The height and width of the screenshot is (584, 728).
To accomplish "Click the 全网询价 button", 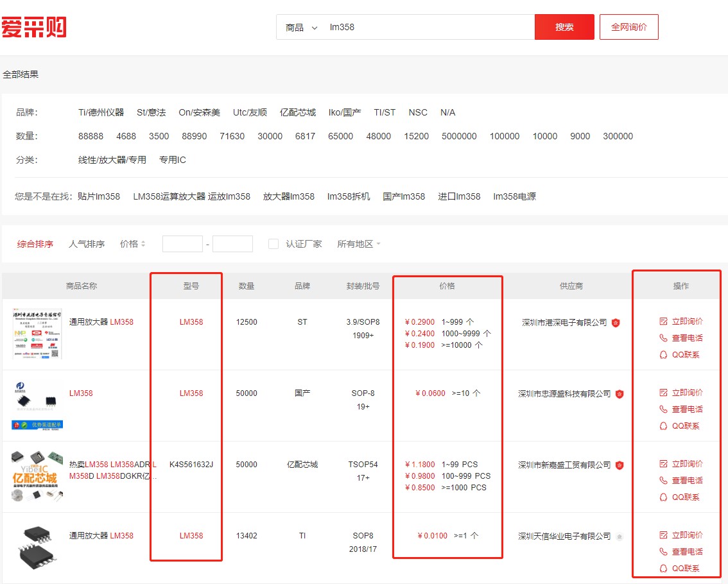I will [x=628, y=27].
